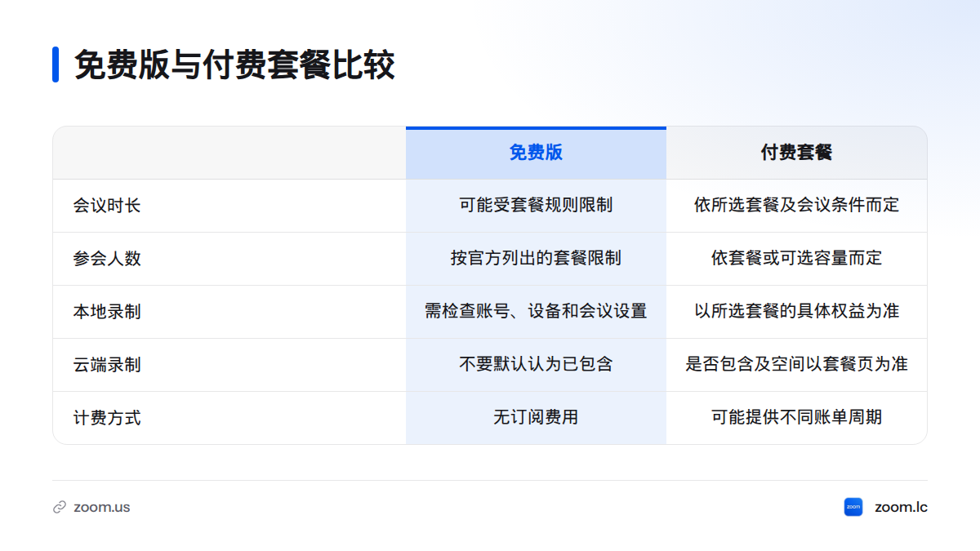This screenshot has height=551, width=980.
Task: Click the slide title 免费版与付费套餐比较
Action: [x=234, y=64]
